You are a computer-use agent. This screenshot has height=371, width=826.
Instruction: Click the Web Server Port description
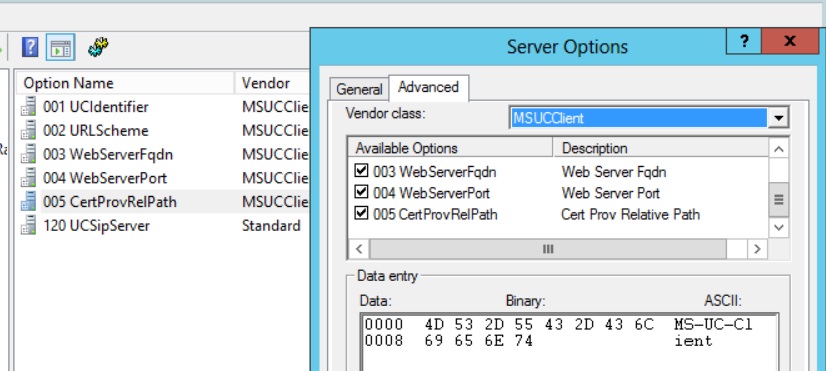[611, 193]
